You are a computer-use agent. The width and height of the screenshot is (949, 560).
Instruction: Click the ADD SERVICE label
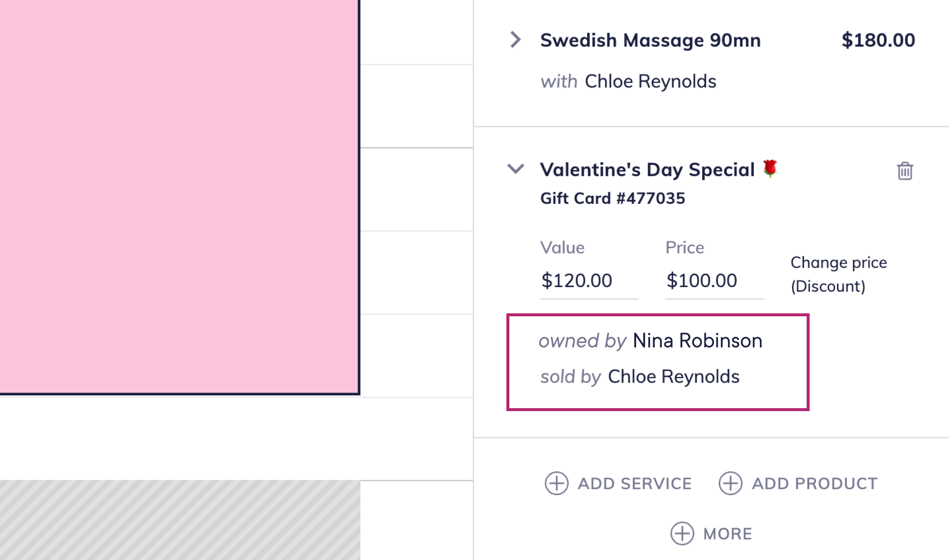pyautogui.click(x=634, y=483)
